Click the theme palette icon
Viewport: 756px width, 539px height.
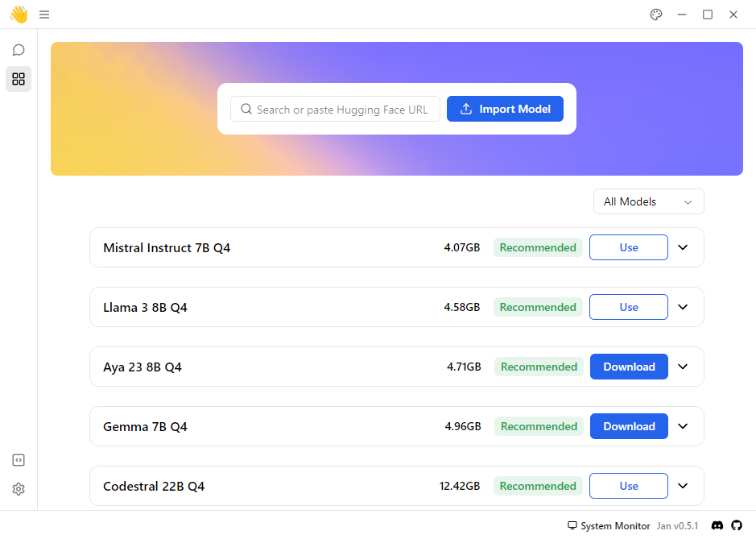(656, 15)
